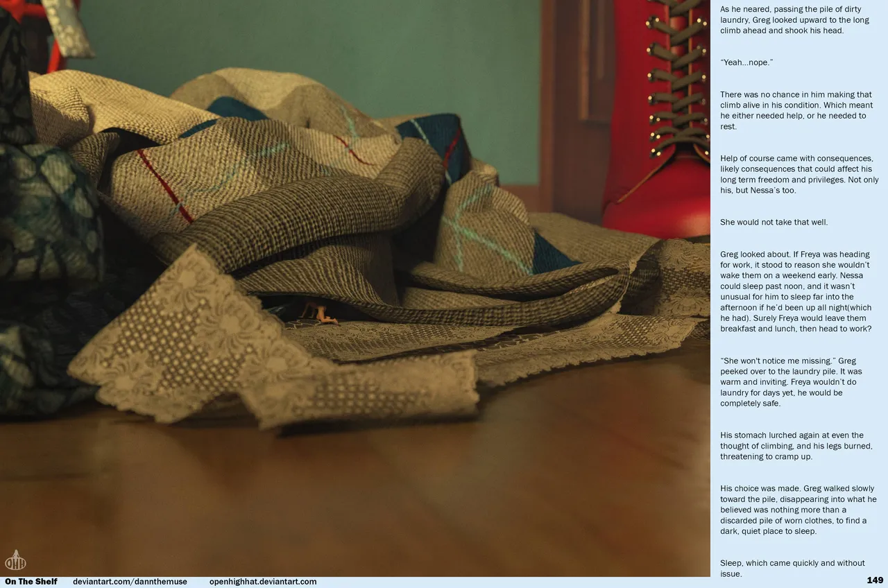888x588 pixels.
Task: Open the openhighhat.deviantart.com link
Action: pyautogui.click(x=263, y=582)
